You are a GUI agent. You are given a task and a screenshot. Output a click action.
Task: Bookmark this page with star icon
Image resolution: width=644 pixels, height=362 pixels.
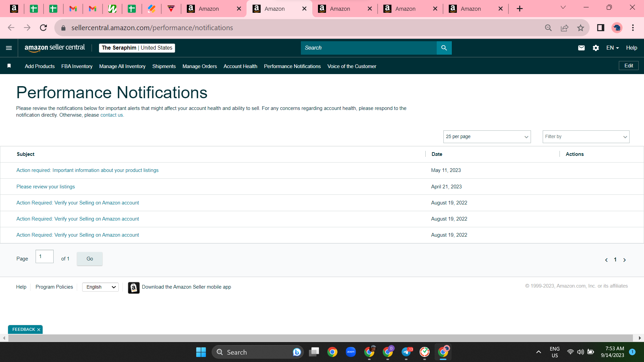581,28
